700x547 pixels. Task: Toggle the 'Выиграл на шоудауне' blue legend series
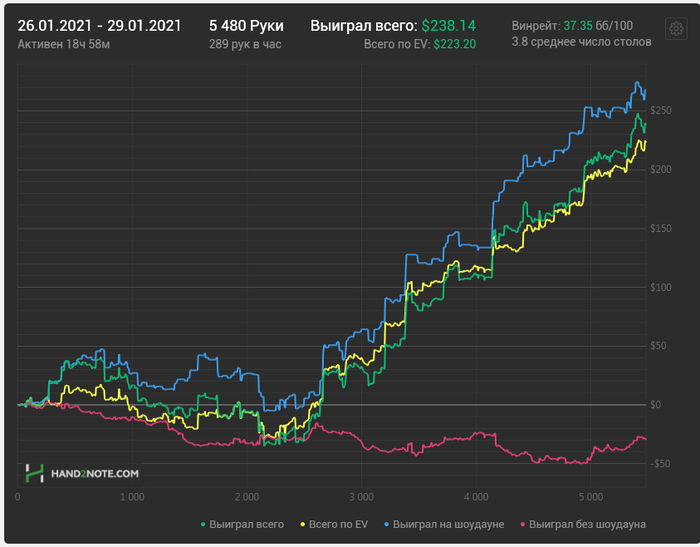pos(444,524)
